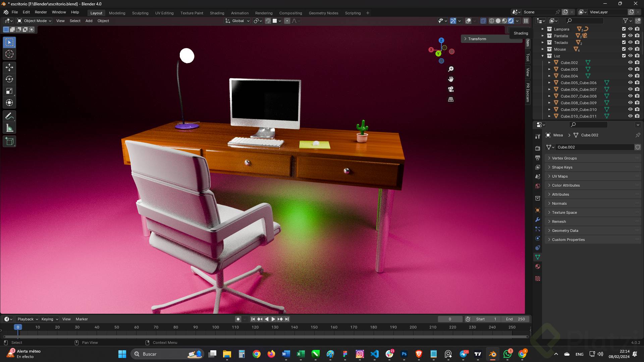644x362 pixels.
Task: Toggle camera view gizmo button
Action: click(451, 89)
